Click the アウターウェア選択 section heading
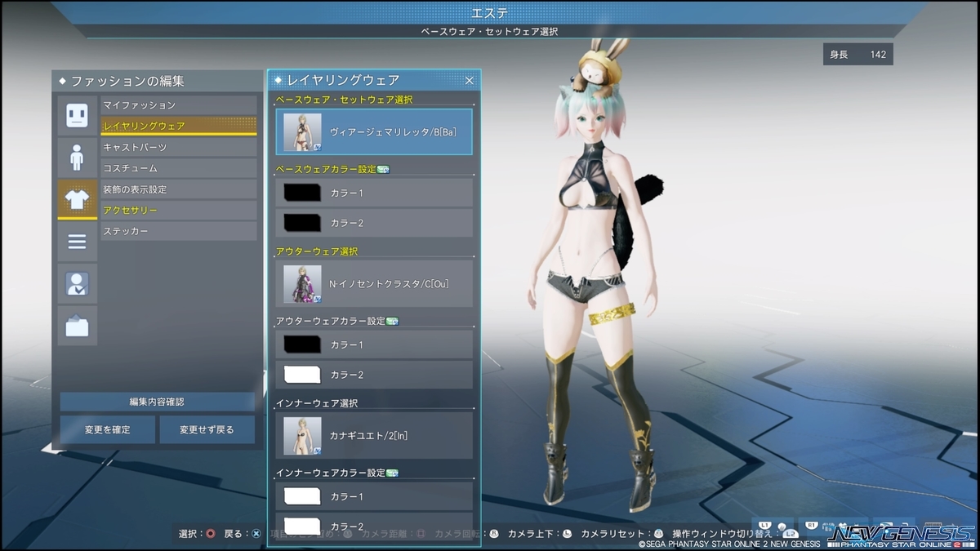This screenshot has width=980, height=551. click(317, 251)
